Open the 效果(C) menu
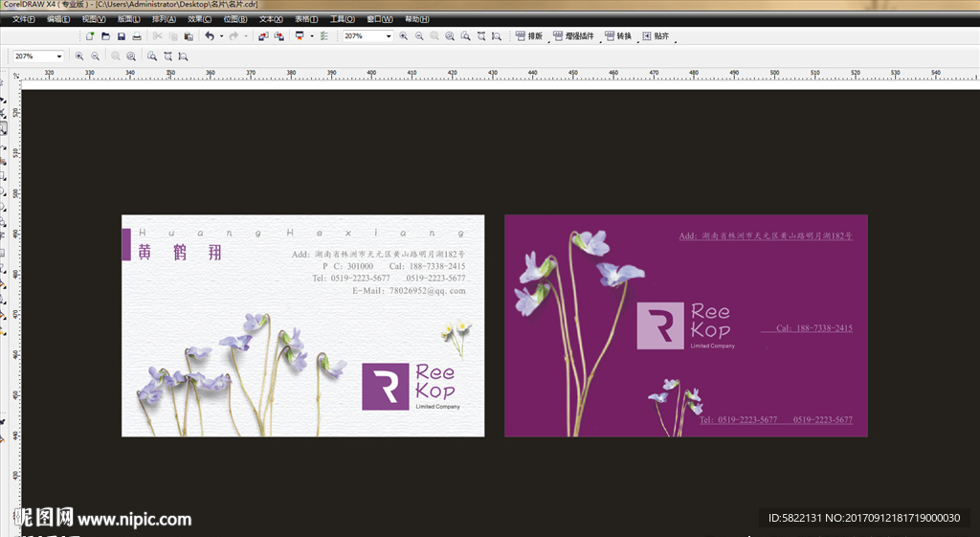980x537 pixels. pyautogui.click(x=200, y=19)
